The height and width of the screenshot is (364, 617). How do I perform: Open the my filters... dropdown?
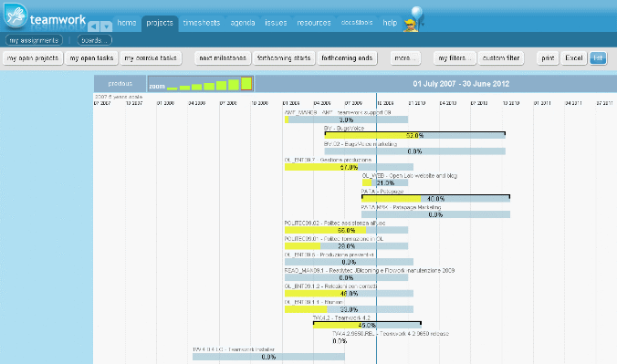455,58
